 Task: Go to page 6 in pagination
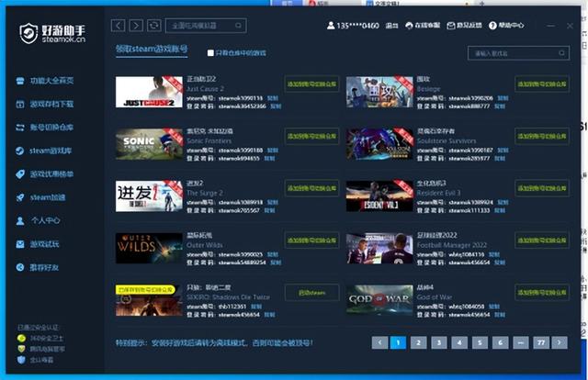pyautogui.click(x=500, y=342)
